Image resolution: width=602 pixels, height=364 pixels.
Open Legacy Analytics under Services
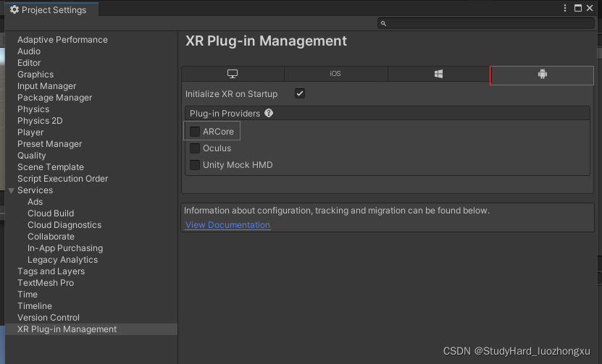pyautogui.click(x=62, y=260)
